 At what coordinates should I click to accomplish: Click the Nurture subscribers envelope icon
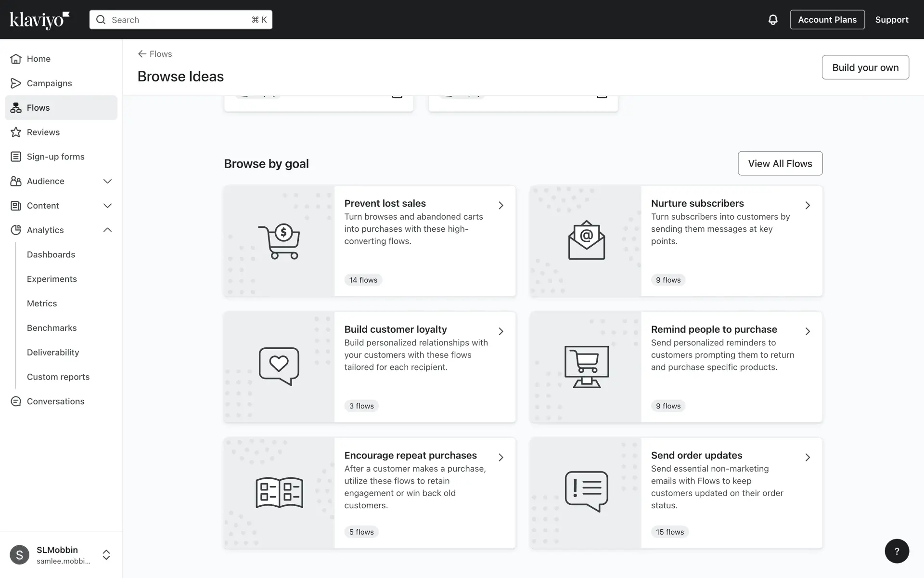point(586,240)
